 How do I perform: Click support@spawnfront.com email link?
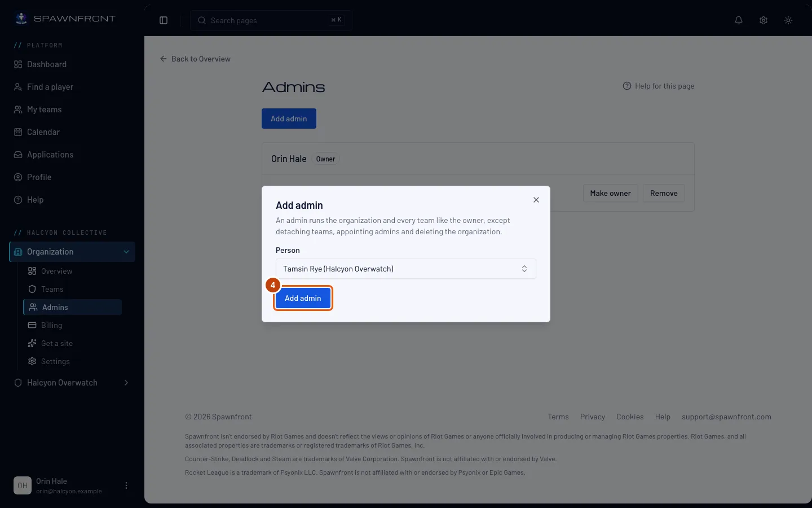(x=726, y=417)
